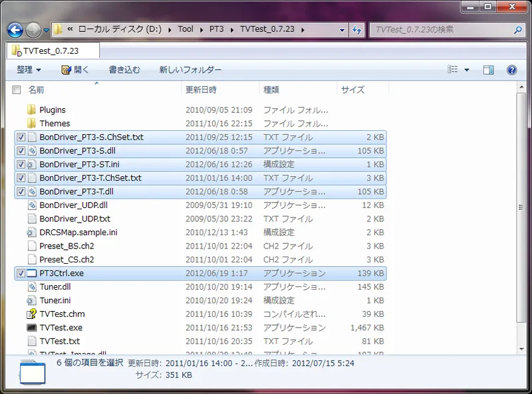The image size is (532, 394).
Task: Click the PT3Ctrl.exe application icon
Action: point(31,273)
